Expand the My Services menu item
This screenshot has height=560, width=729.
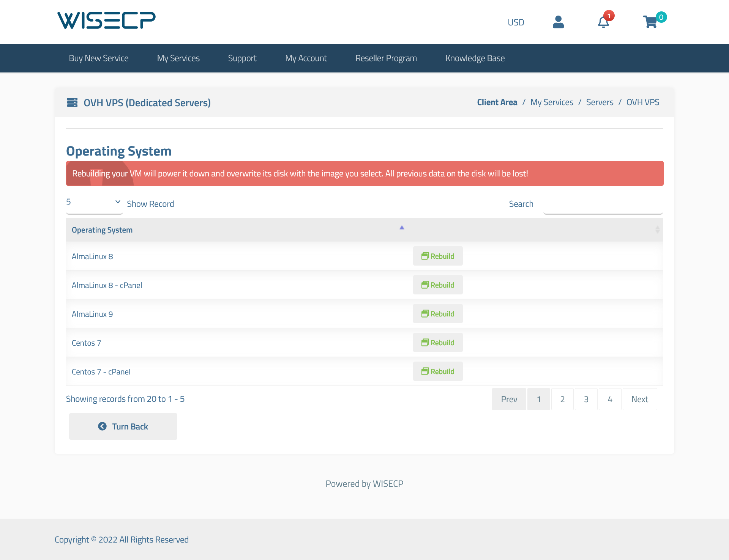click(178, 58)
